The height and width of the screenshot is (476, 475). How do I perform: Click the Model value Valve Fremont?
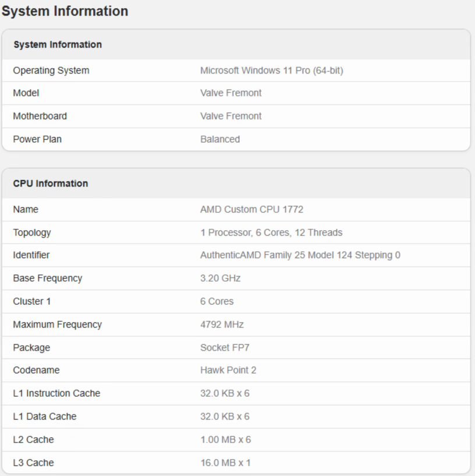click(231, 93)
